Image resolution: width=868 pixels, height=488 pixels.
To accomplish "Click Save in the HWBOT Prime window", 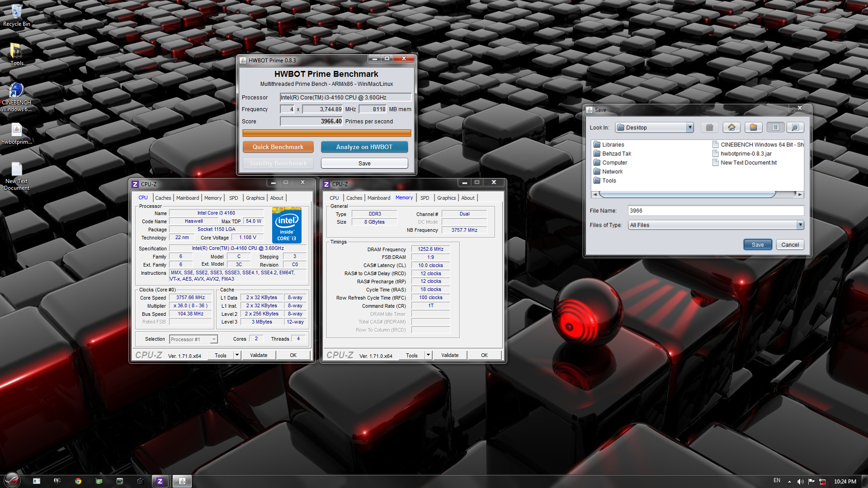I will [x=364, y=163].
